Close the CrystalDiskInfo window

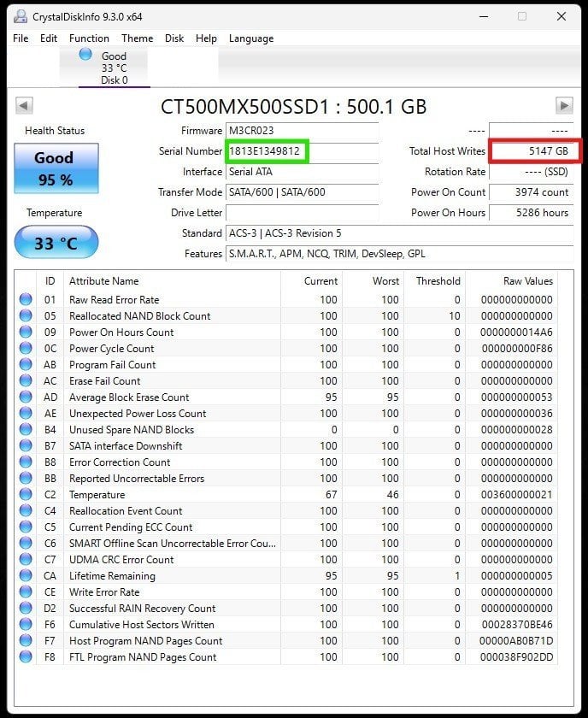562,16
